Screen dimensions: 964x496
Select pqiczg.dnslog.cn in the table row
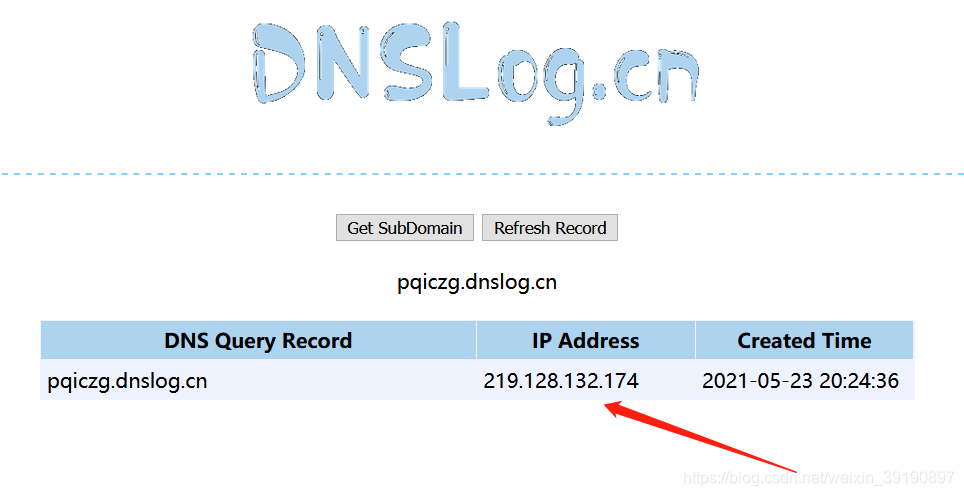tap(127, 381)
